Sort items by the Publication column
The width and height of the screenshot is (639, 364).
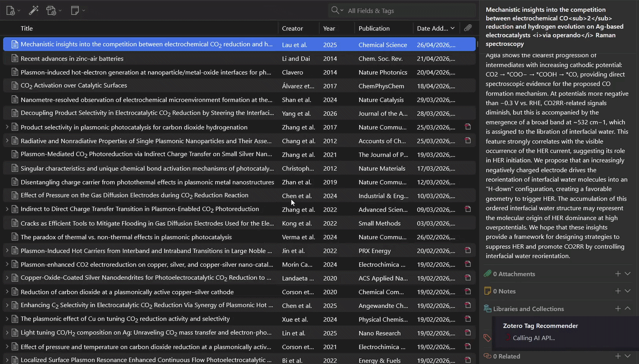tap(384, 28)
